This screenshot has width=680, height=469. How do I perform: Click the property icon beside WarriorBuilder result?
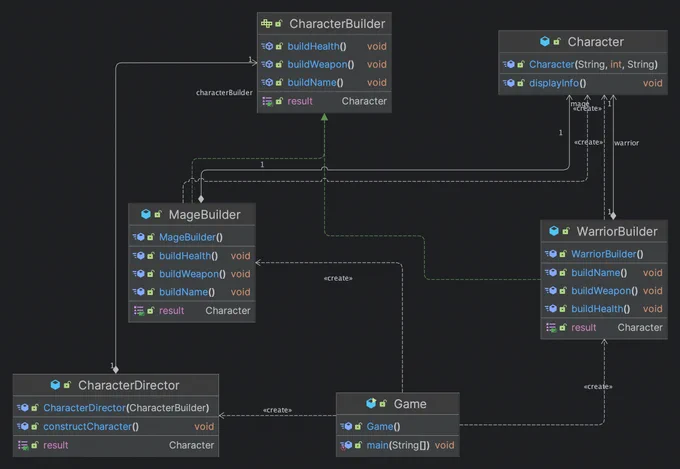coord(551,328)
